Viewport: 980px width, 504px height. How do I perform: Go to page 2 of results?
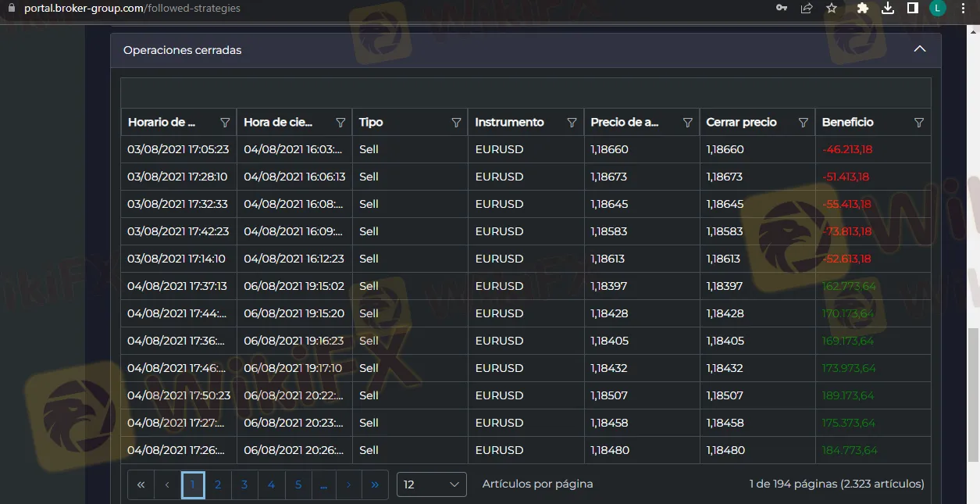[218, 484]
